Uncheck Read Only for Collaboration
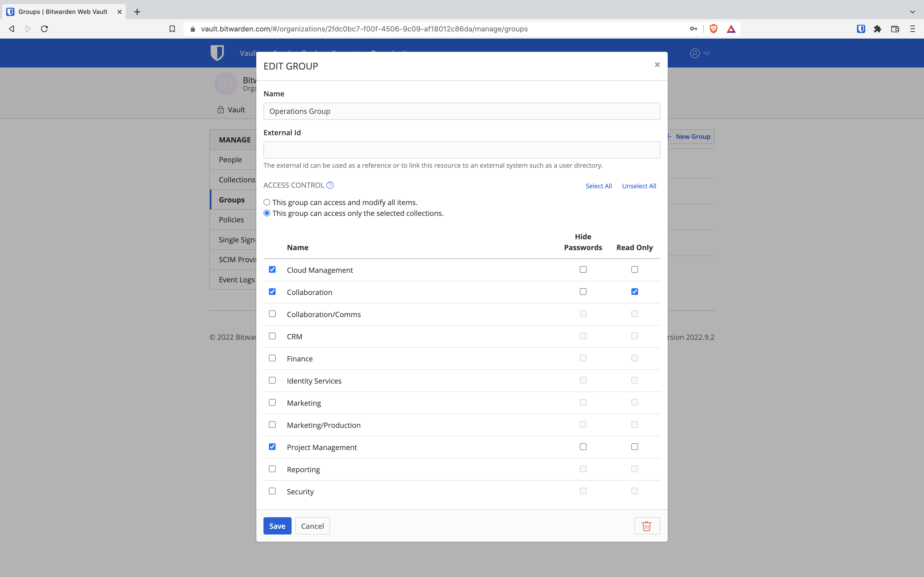 (x=634, y=292)
